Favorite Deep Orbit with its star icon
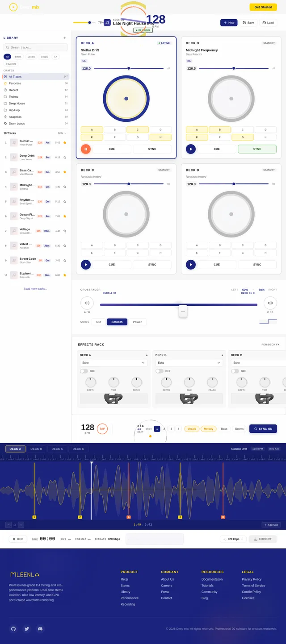This screenshot has width=286, height=644. [x=65, y=158]
